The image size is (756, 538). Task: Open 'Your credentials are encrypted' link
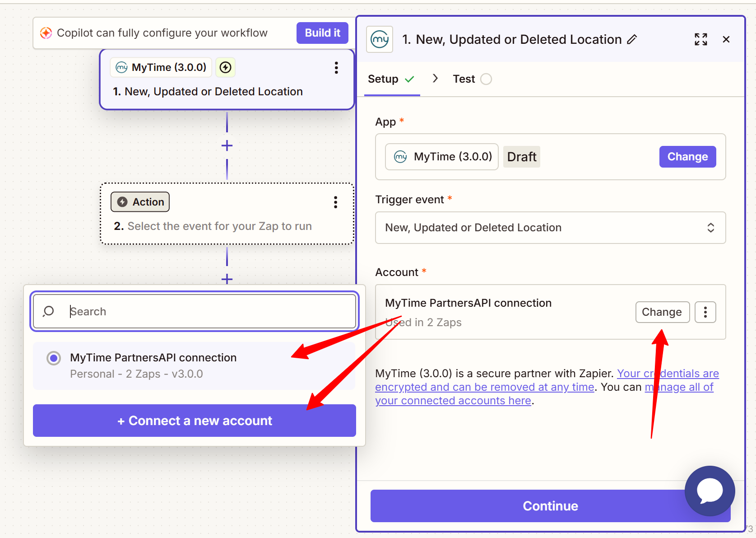pos(547,380)
